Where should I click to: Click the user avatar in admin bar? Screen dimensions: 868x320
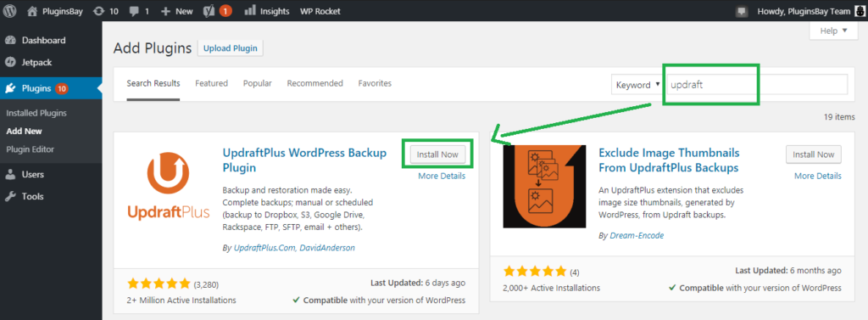860,11
